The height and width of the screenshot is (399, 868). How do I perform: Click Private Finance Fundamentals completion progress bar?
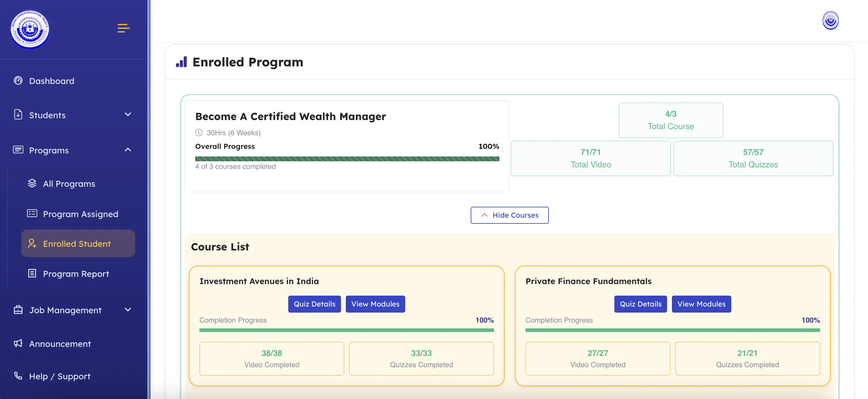pos(673,330)
